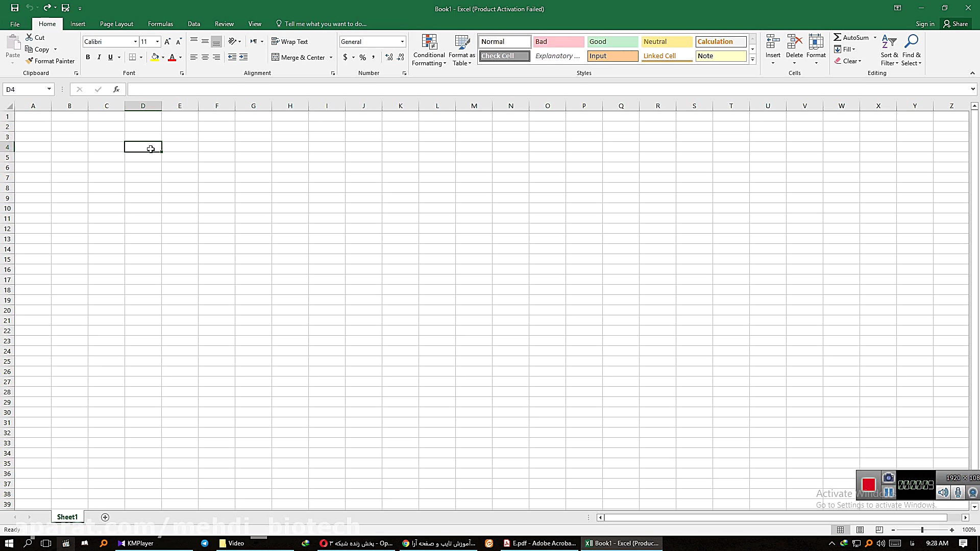This screenshot has height=551, width=980.
Task: Switch to the Review tab
Action: click(x=224, y=24)
